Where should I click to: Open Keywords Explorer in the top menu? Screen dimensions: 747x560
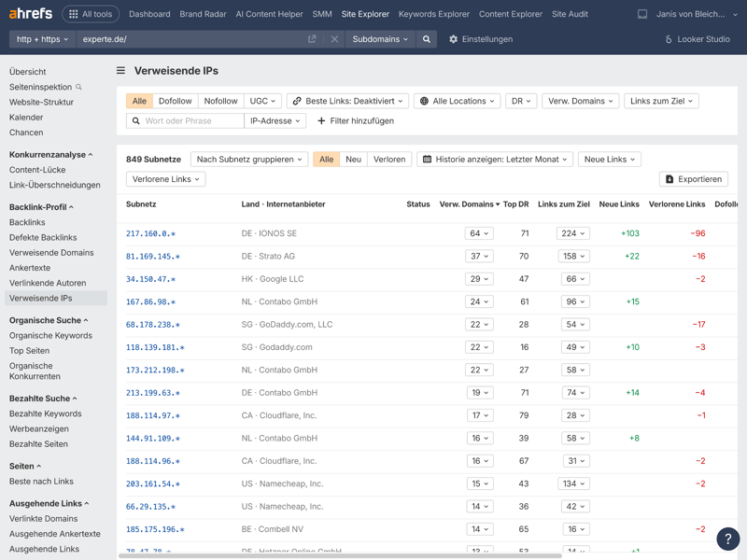pyautogui.click(x=433, y=14)
